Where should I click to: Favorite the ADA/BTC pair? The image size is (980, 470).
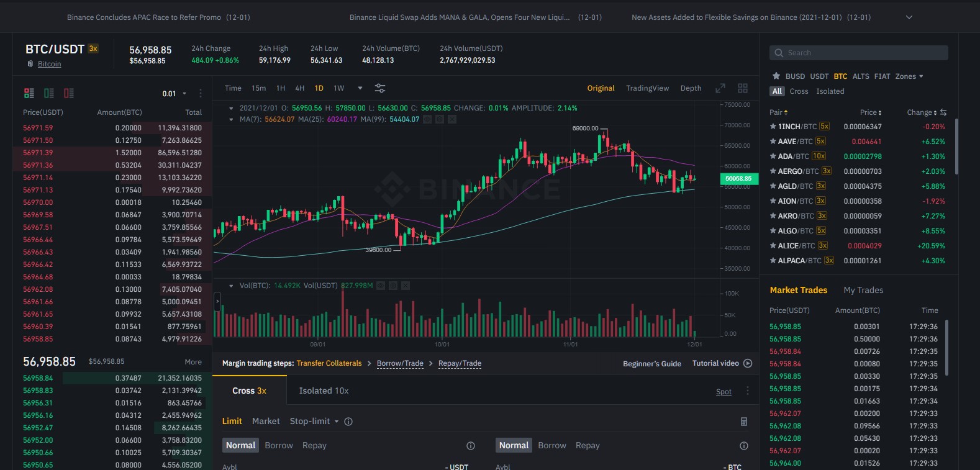(773, 156)
